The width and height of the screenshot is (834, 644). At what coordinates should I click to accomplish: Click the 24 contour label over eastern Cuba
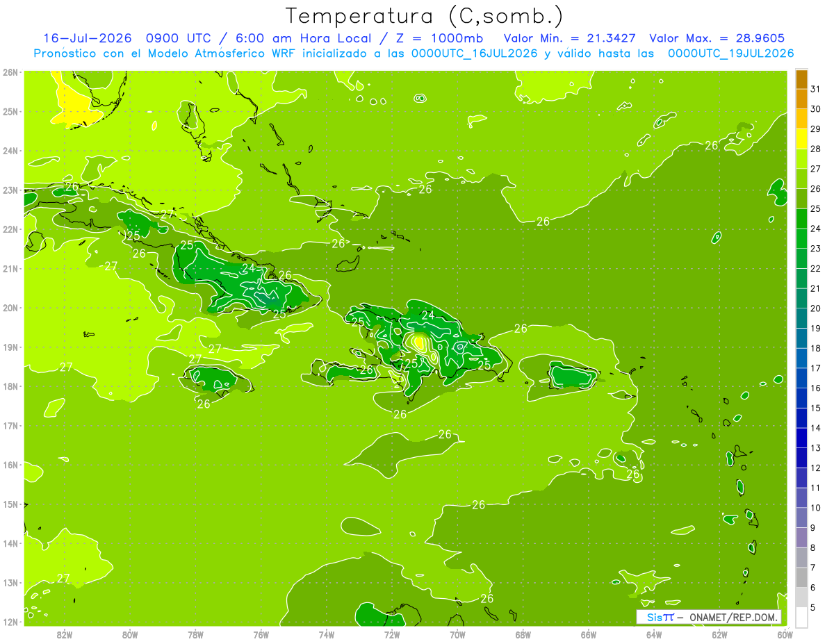[x=248, y=267]
